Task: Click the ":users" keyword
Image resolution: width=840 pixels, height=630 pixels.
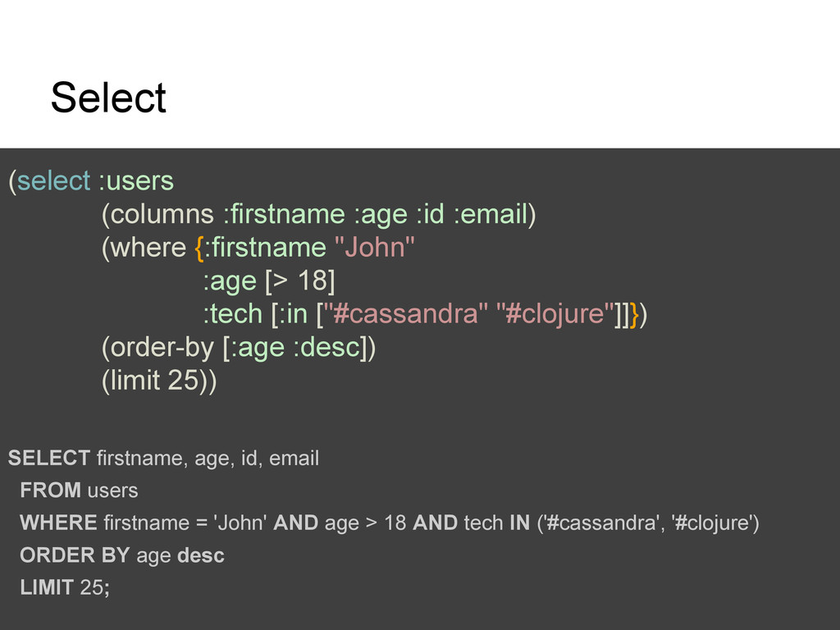Action: [136, 181]
